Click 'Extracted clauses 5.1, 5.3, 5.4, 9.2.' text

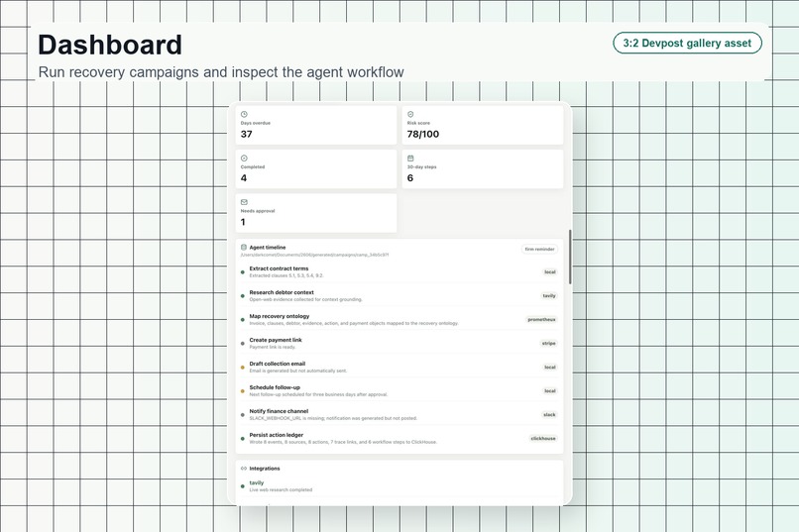(x=286, y=275)
